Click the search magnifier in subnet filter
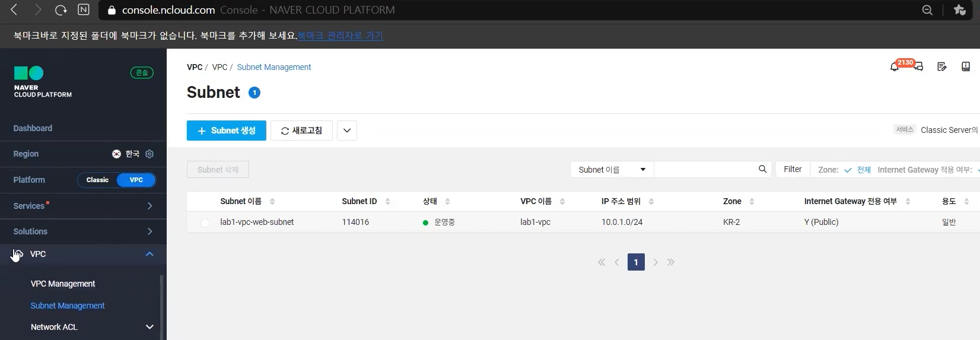 (x=763, y=169)
